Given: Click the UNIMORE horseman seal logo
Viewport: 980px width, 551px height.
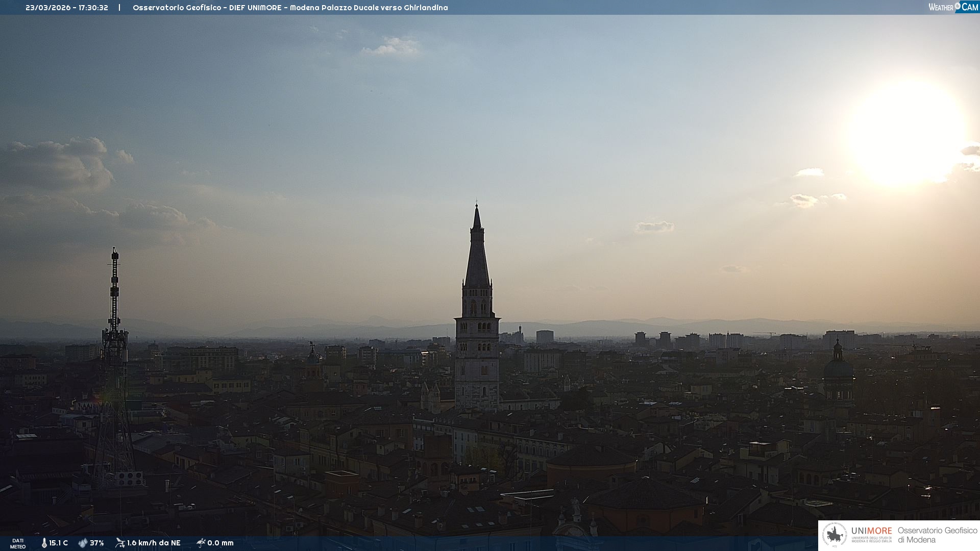Looking at the screenshot, I should point(835,535).
